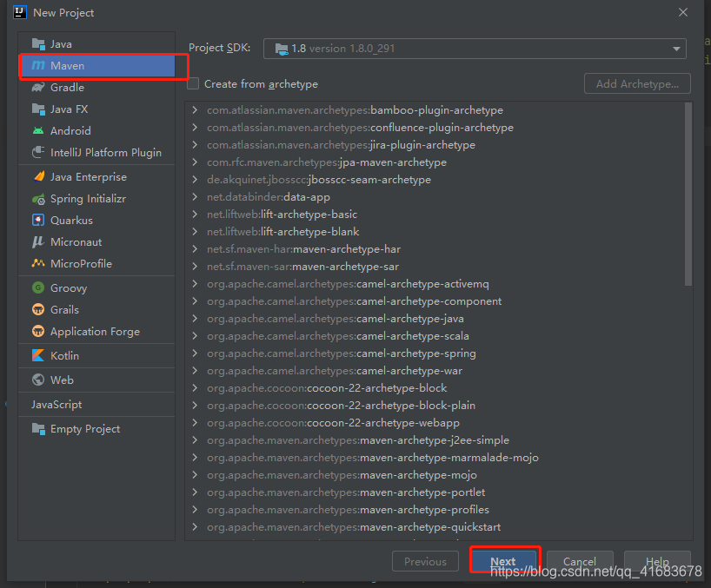Expand lift-archetype-basic node

click(195, 215)
